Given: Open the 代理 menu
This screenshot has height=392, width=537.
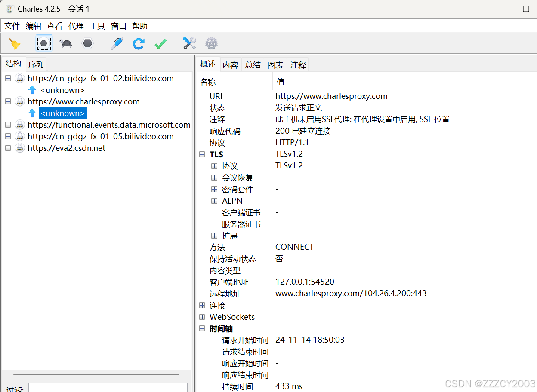Looking at the screenshot, I should [x=76, y=26].
